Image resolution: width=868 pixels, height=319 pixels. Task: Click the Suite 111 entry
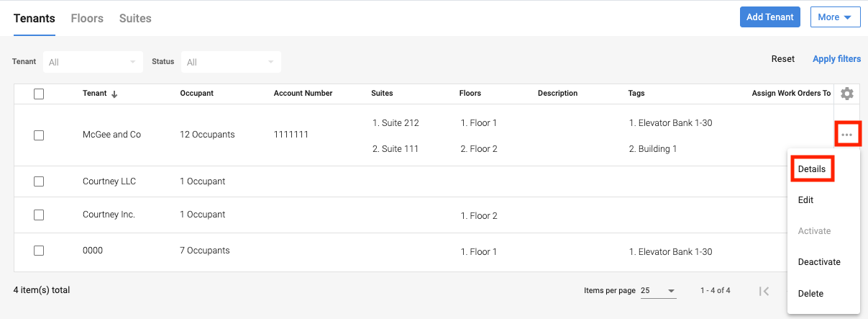396,149
